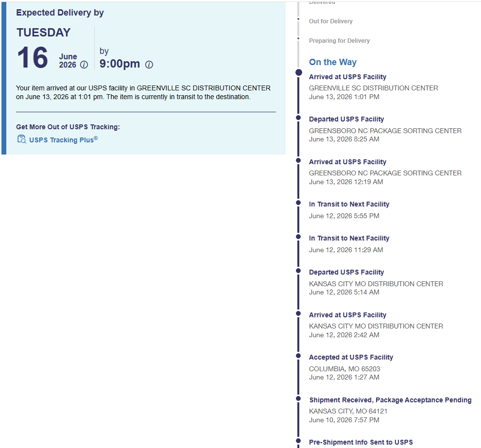The image size is (481, 448).
Task: Select 'GREENVILLE SC DISTRIBUTION CENTER' in timeline
Action: (x=373, y=88)
